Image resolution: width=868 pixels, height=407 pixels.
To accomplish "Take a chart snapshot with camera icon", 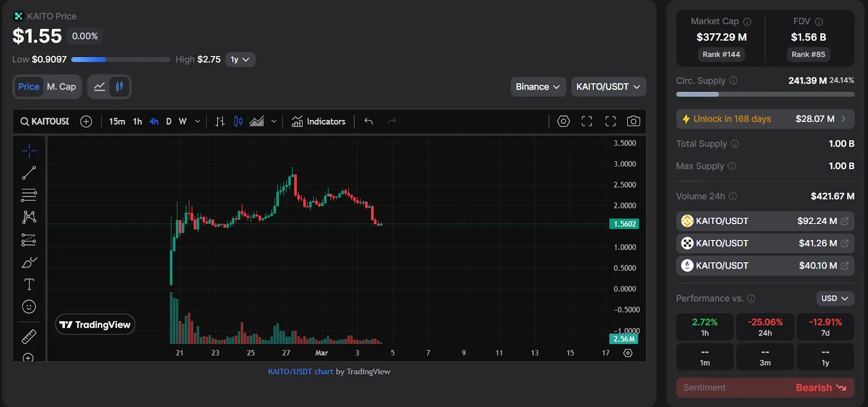I will click(x=633, y=122).
